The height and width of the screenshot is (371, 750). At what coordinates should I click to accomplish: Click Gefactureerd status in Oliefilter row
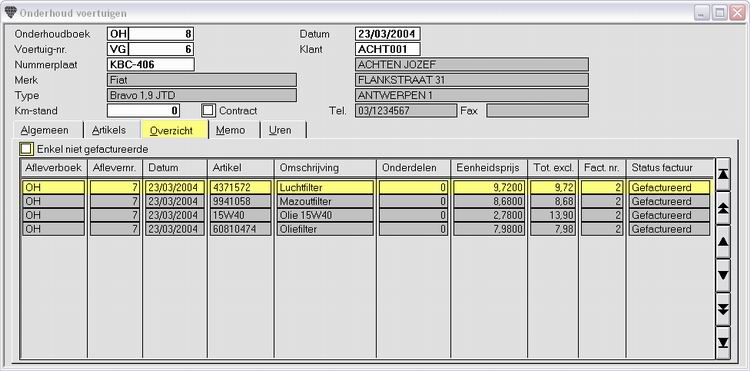click(669, 229)
